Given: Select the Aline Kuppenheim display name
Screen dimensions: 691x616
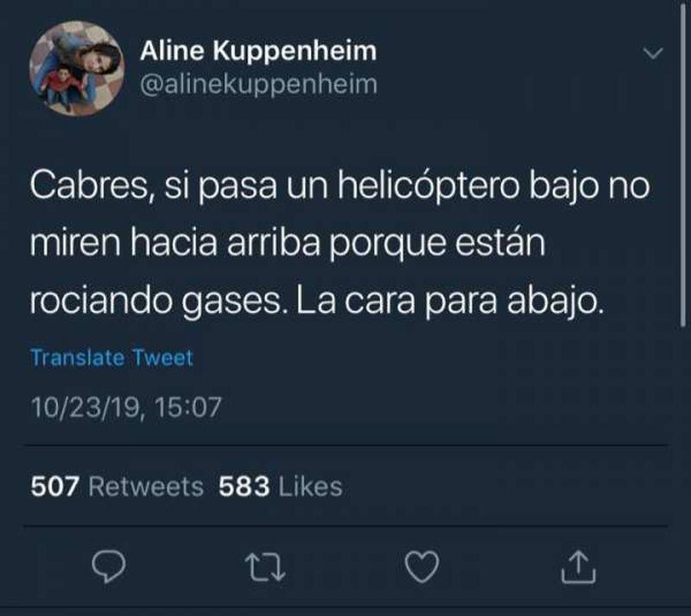Looking at the screenshot, I should click(x=258, y=50).
